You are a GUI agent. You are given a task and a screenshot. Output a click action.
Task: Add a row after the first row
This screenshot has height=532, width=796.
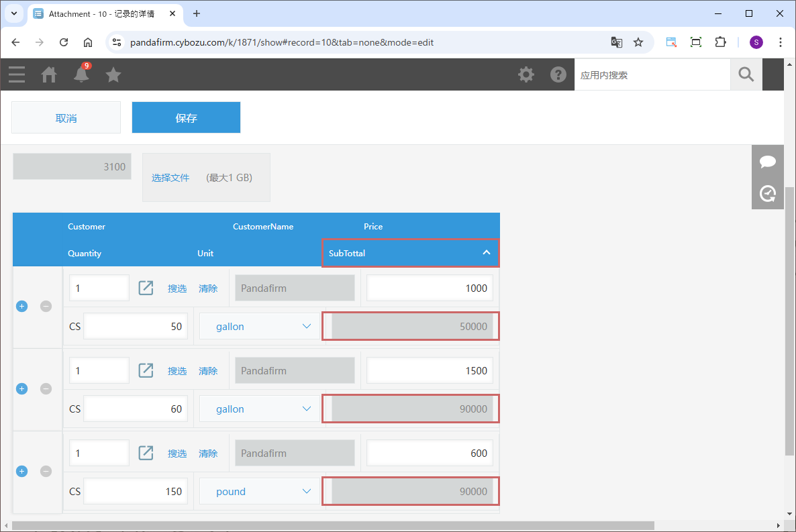click(21, 307)
